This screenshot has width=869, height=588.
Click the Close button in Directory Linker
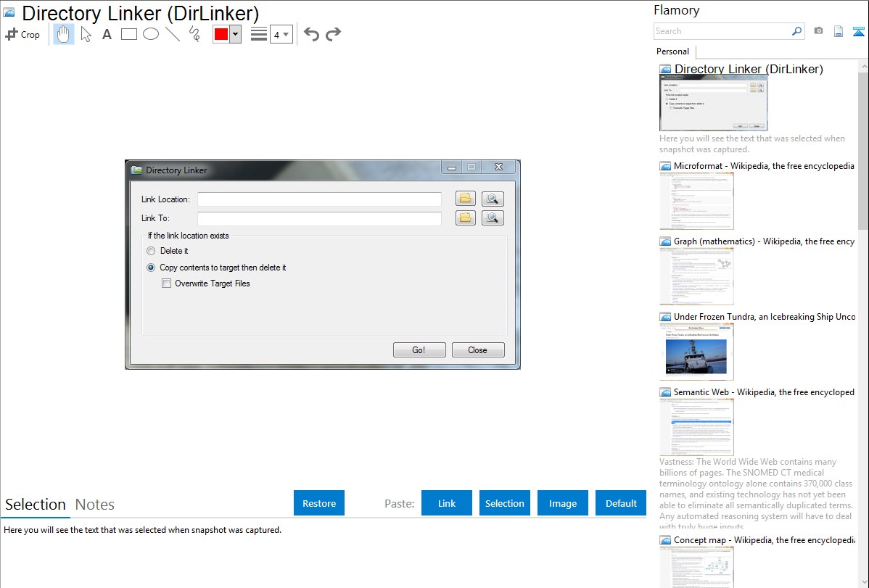point(478,349)
